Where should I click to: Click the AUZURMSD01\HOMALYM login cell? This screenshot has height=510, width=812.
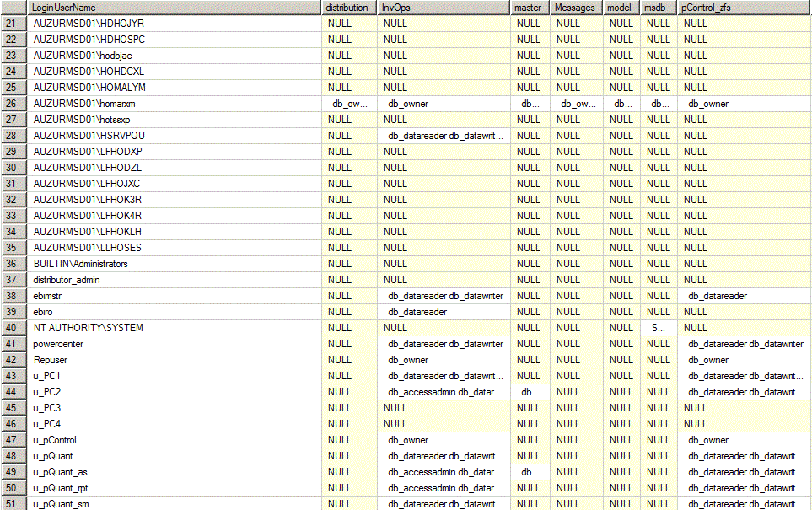click(174, 88)
